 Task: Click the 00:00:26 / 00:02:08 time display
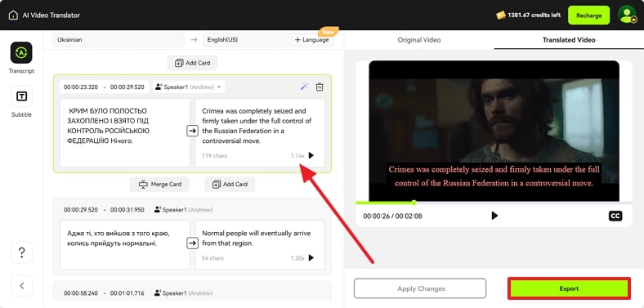coord(392,216)
